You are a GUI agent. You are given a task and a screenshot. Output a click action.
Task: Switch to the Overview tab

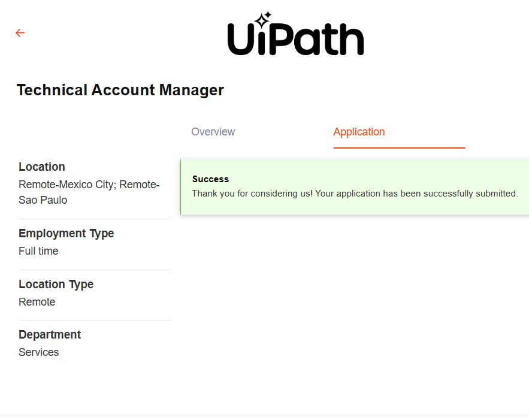[213, 132]
